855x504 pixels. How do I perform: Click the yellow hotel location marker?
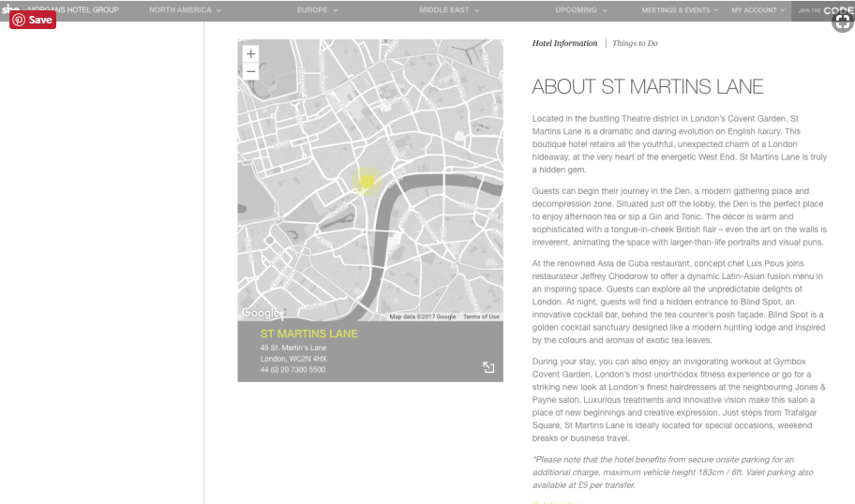coord(367,181)
